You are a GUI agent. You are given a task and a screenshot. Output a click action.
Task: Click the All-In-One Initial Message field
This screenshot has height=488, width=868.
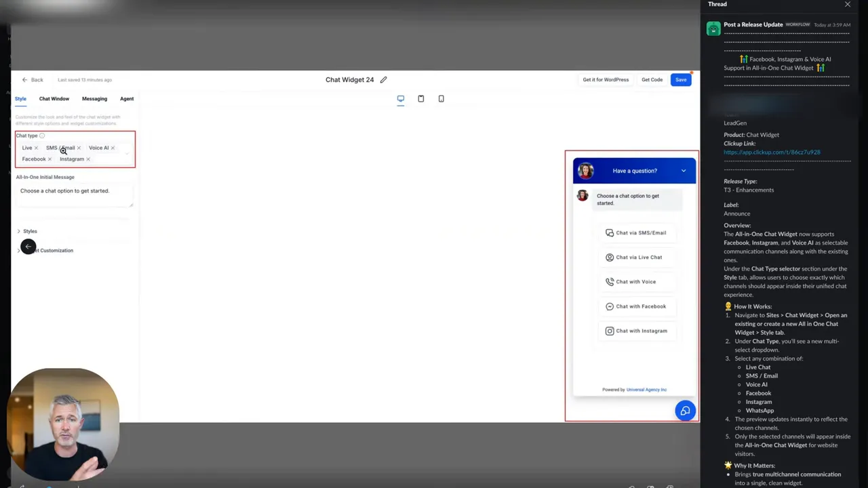click(75, 195)
